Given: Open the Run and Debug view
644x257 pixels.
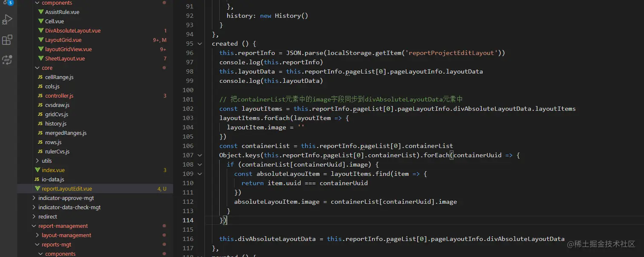Looking at the screenshot, I should [7, 20].
